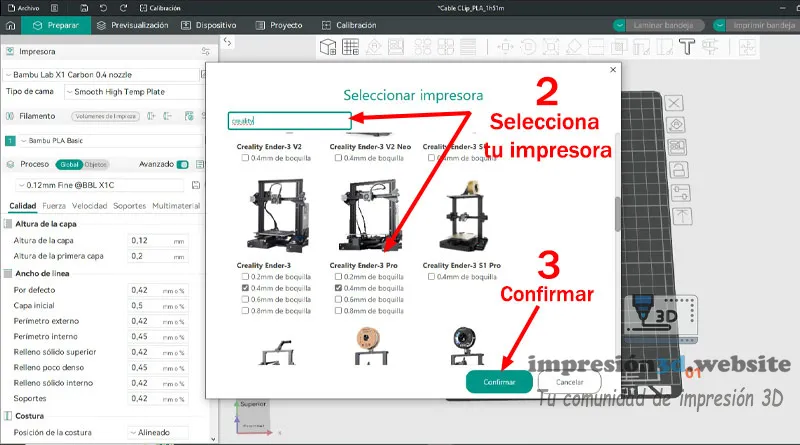This screenshot has height=445, width=800.
Task: Check 0.4mm nozzle for Ender-3 S1 Pro
Action: 431,277
